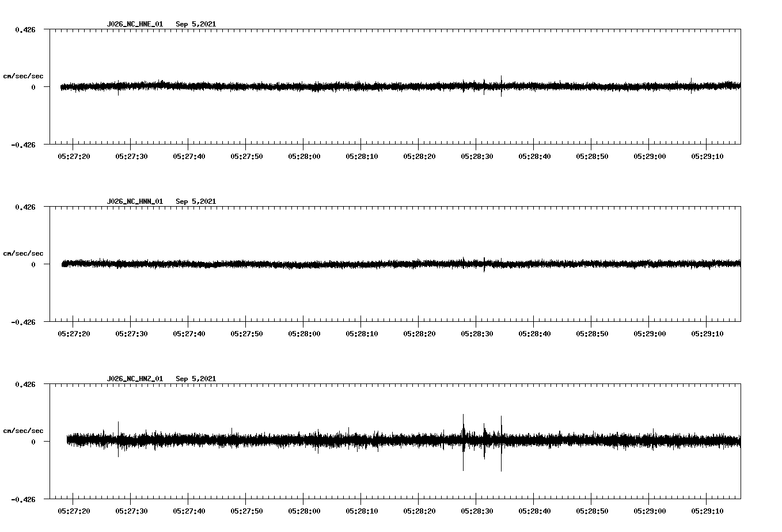
Task: Click the 0.426 upper limit on HNE axis
Action: pos(25,29)
